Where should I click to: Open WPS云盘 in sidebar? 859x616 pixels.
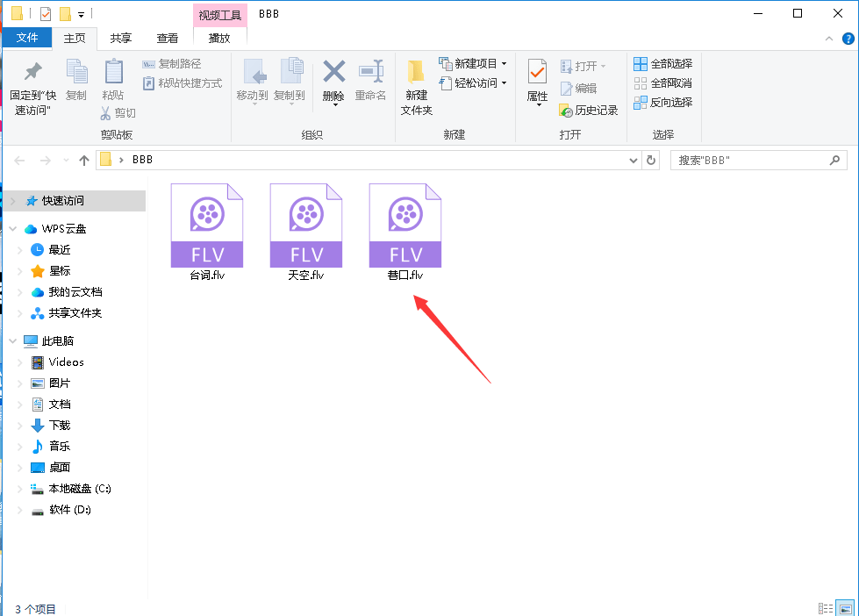(56, 229)
